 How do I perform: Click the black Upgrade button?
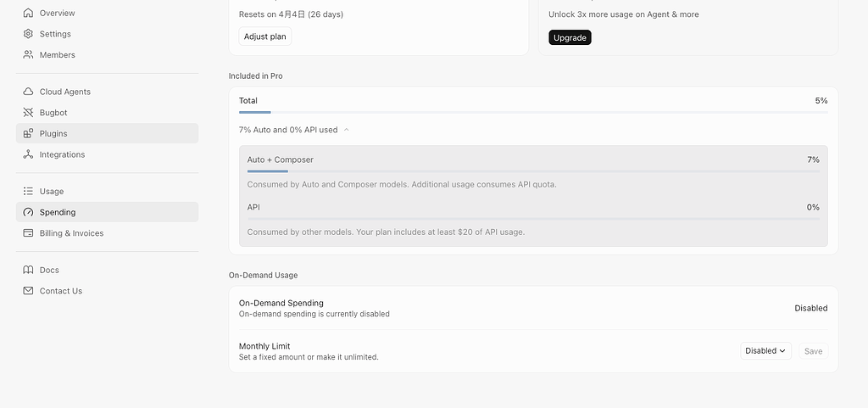(x=570, y=37)
